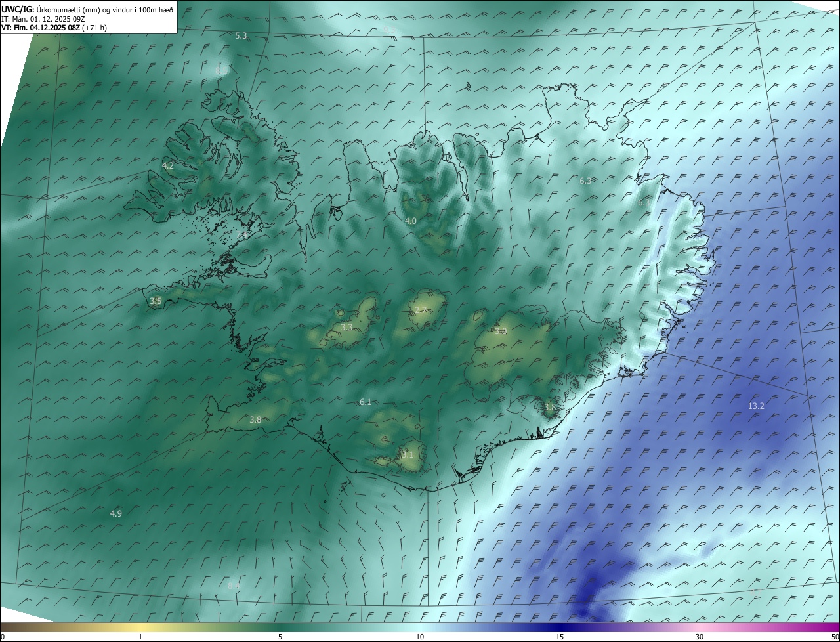Click the 5 tick on the color scale

[280, 637]
